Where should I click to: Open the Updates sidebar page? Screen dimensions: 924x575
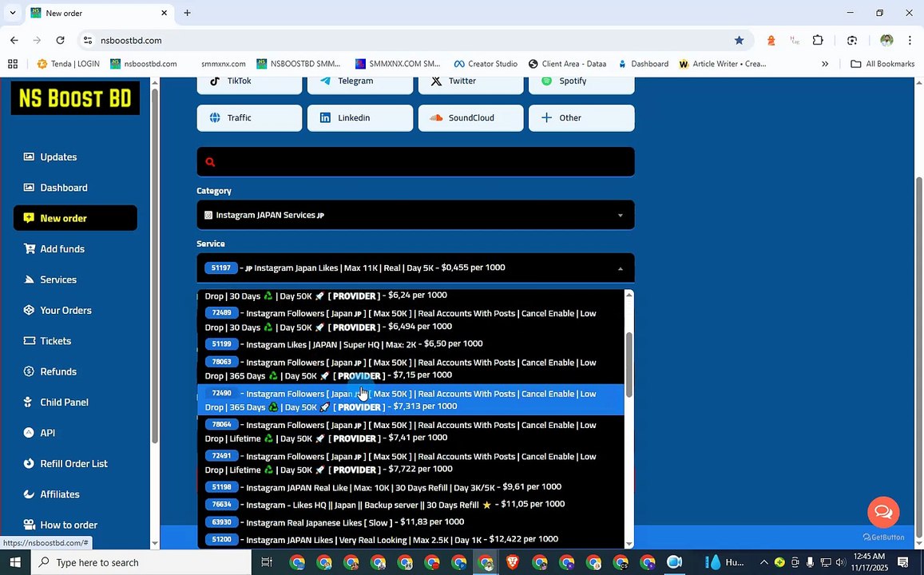(58, 157)
